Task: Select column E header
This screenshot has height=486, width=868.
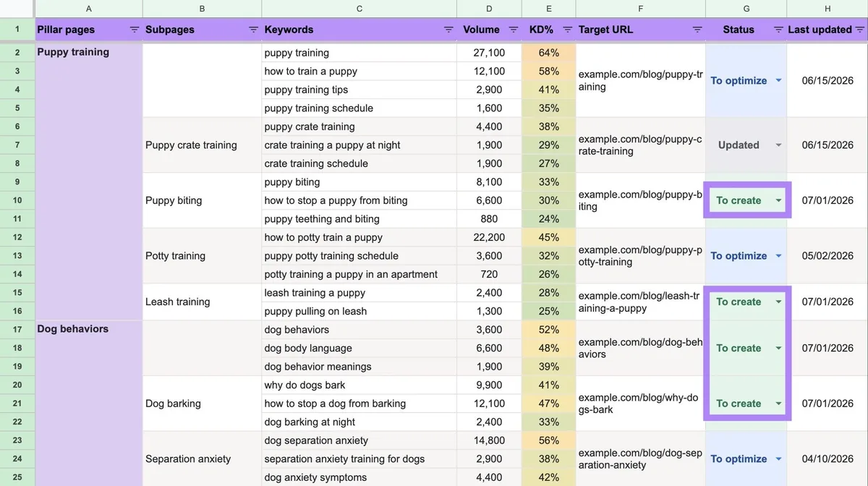Action: [549, 9]
